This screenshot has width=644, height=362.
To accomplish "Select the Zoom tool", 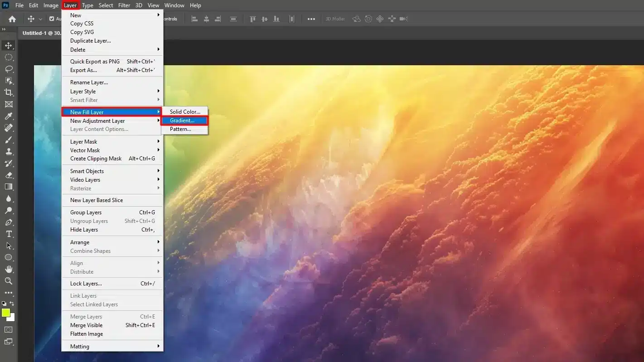I will click(9, 281).
